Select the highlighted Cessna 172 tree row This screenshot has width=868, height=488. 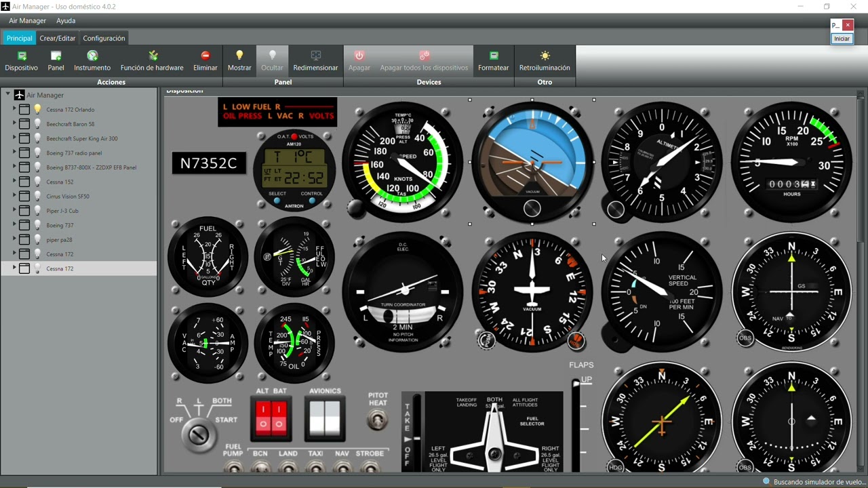(79, 268)
